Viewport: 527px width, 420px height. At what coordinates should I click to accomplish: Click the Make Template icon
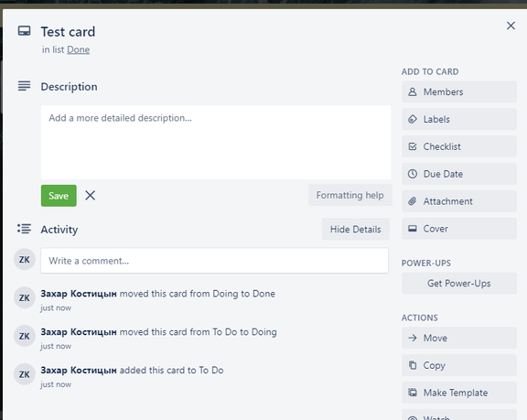pos(413,393)
